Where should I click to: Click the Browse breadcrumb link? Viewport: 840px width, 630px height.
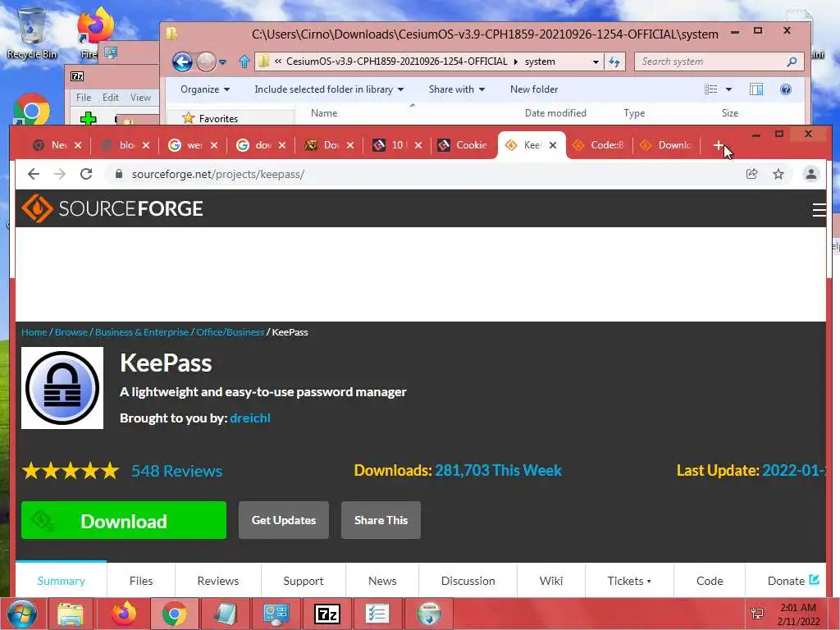point(71,332)
